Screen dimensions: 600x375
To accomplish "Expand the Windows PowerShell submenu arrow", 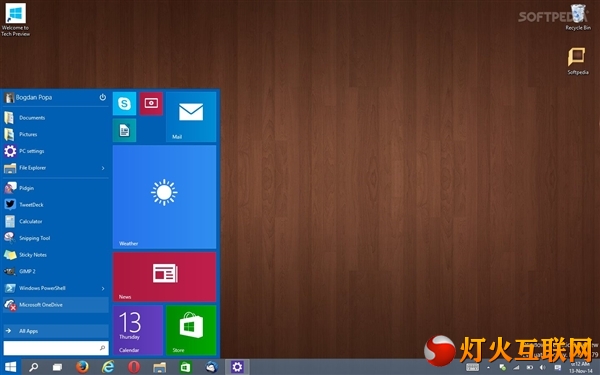I will click(103, 288).
